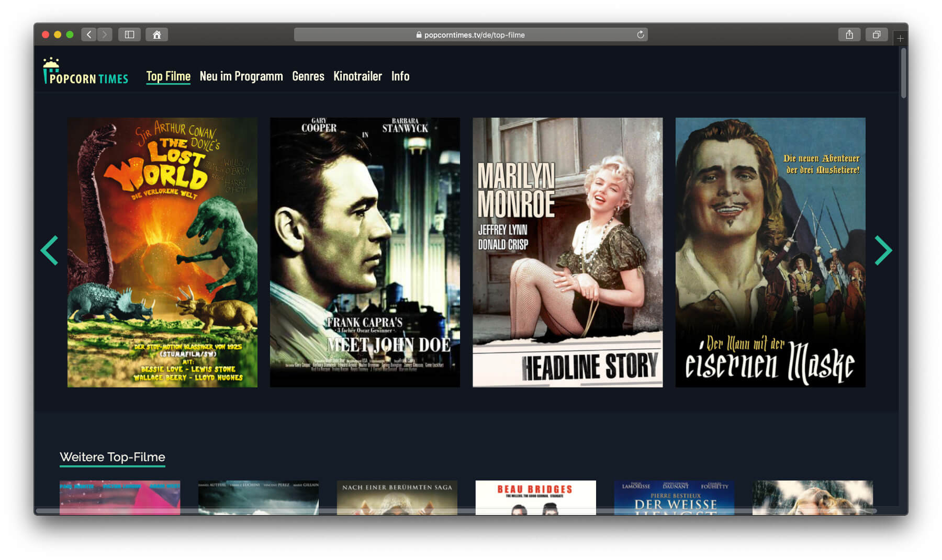Select the Top Filme tab
The height and width of the screenshot is (560, 942).
pyautogui.click(x=168, y=76)
